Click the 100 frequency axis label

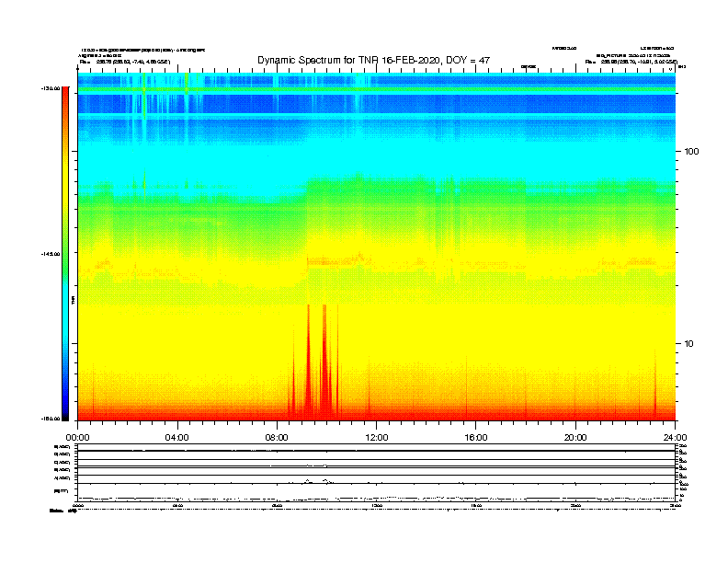coord(691,152)
